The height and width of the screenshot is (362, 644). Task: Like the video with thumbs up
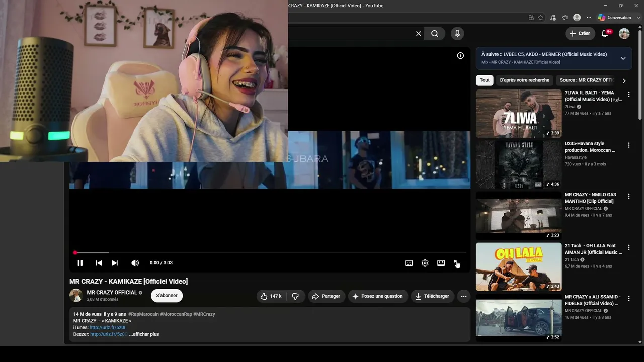point(271,296)
